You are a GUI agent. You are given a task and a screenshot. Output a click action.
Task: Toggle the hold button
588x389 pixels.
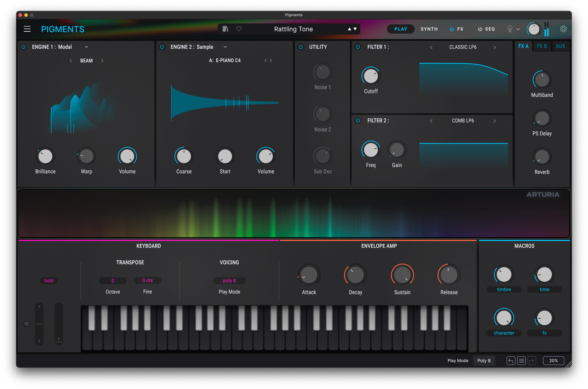tap(49, 280)
